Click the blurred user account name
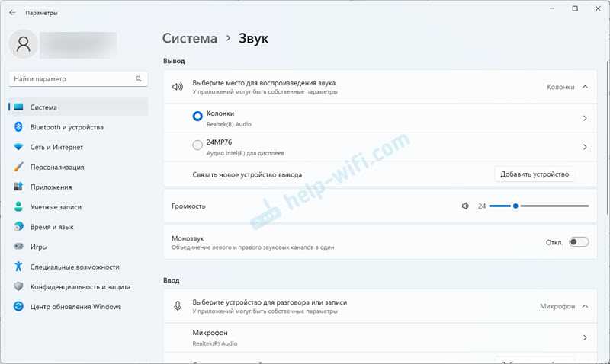The height and width of the screenshot is (364, 610). 79,45
